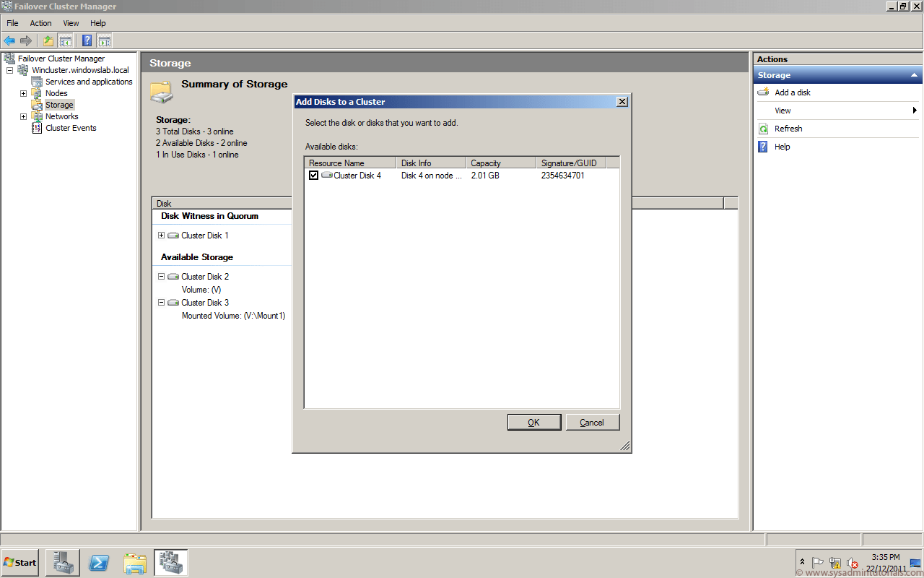The image size is (924, 578).
Task: Open Windows PowerShell from the taskbar
Action: pyautogui.click(x=99, y=562)
